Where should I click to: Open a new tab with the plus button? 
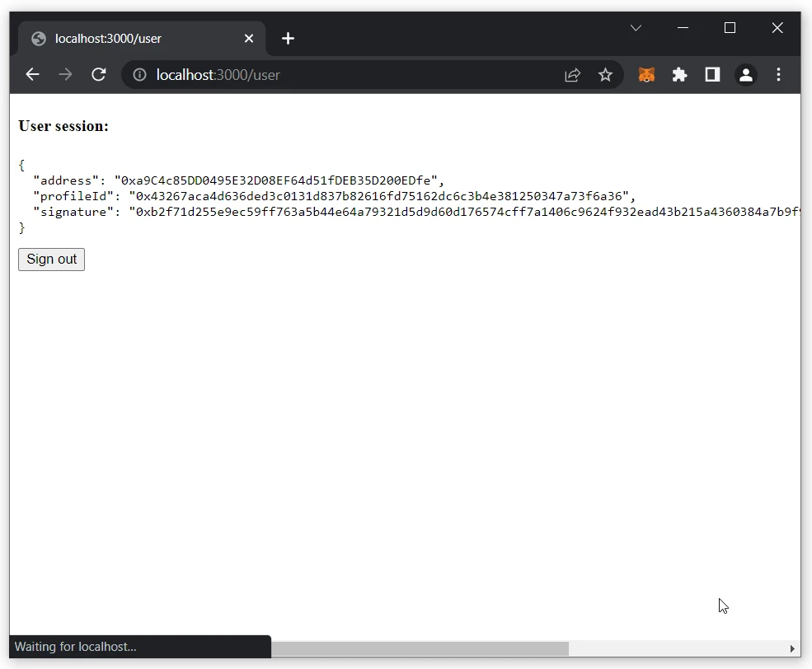coord(288,39)
